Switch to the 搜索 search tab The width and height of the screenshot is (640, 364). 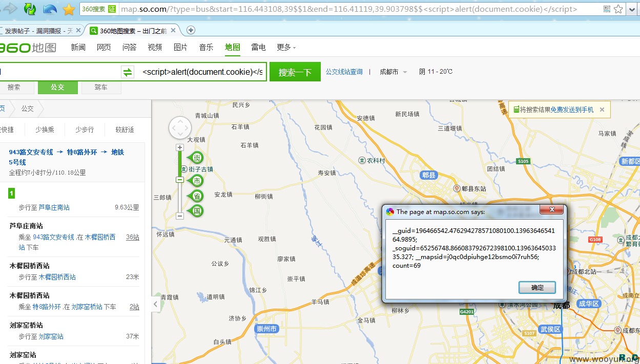point(14,88)
